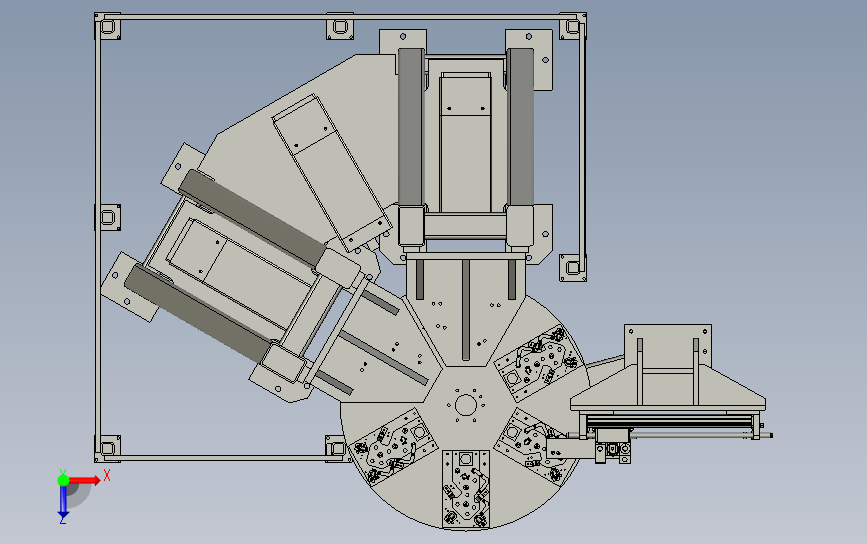Select the left-middle foot pad of the frame

pos(108,217)
